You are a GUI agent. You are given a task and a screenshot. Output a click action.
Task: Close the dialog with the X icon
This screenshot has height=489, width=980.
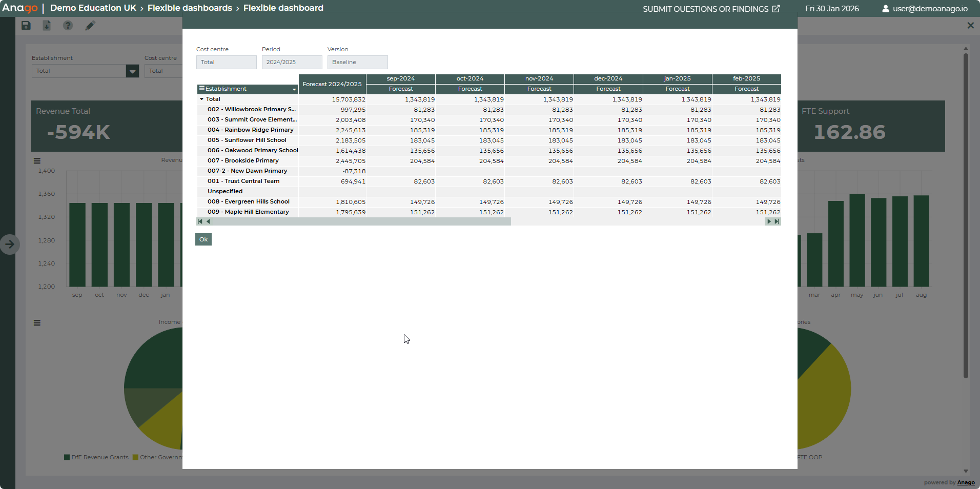970,26
